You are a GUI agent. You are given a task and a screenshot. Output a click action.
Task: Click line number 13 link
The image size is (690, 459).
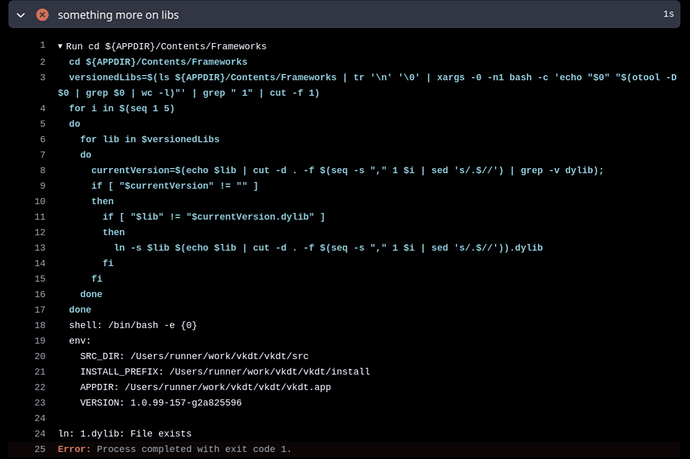click(40, 248)
